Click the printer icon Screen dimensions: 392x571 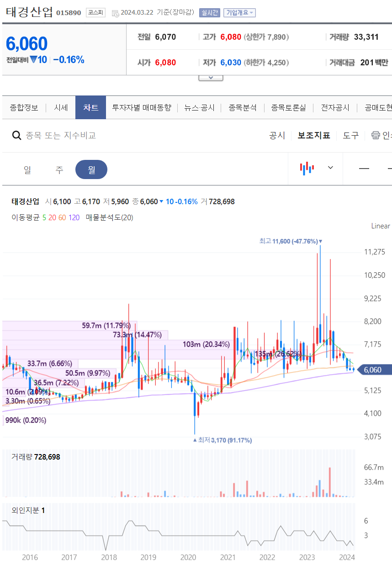[x=376, y=135]
